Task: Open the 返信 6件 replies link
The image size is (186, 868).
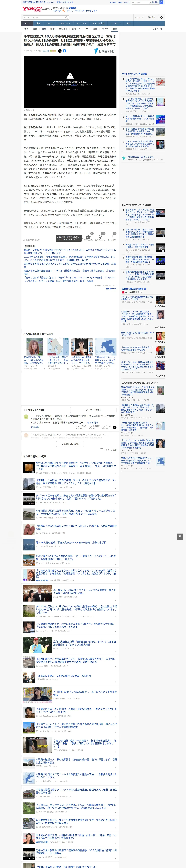Action: 34,427
